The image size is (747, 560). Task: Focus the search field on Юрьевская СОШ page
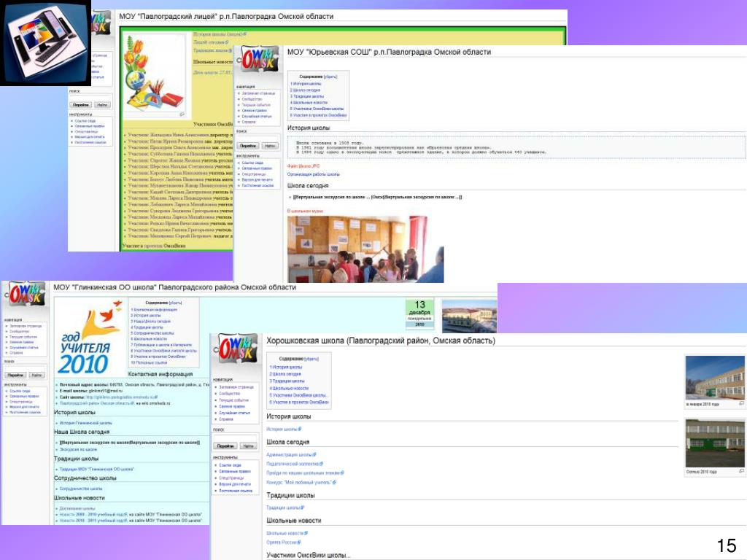(x=258, y=138)
